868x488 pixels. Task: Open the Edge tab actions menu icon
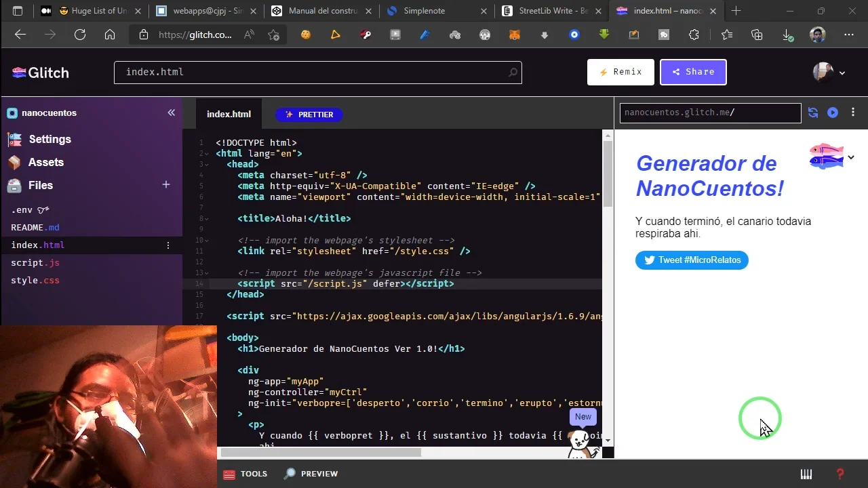click(18, 11)
